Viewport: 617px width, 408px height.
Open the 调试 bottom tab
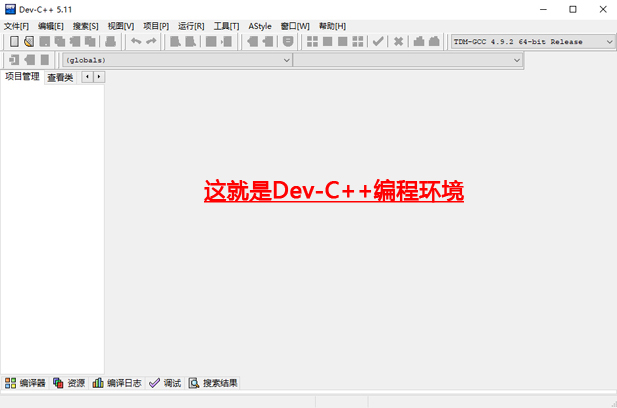click(x=165, y=383)
